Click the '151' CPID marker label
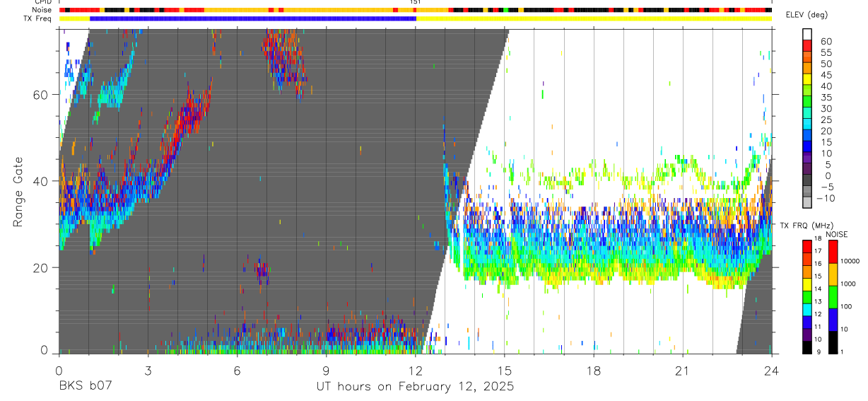This screenshot has width=868, height=401. pyautogui.click(x=416, y=3)
